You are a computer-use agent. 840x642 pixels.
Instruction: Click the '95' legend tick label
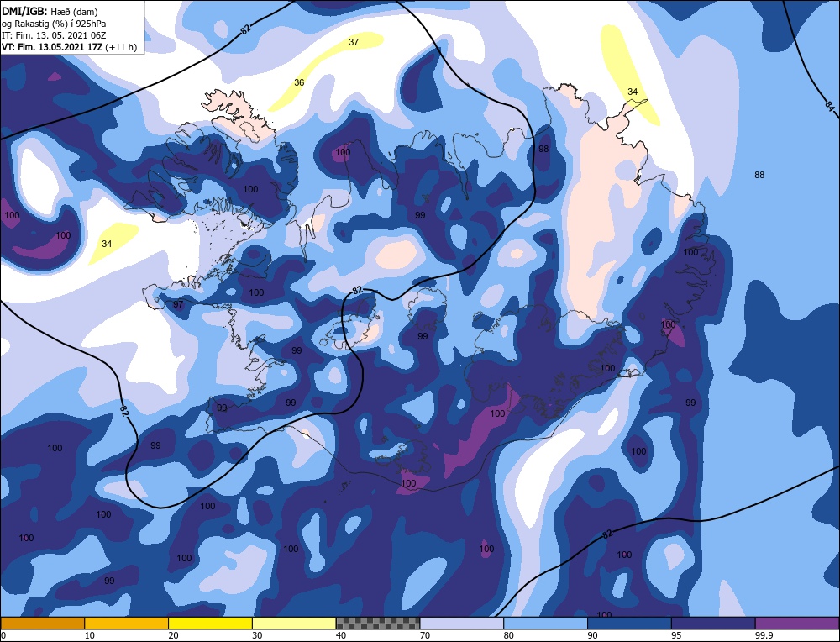[x=676, y=635]
